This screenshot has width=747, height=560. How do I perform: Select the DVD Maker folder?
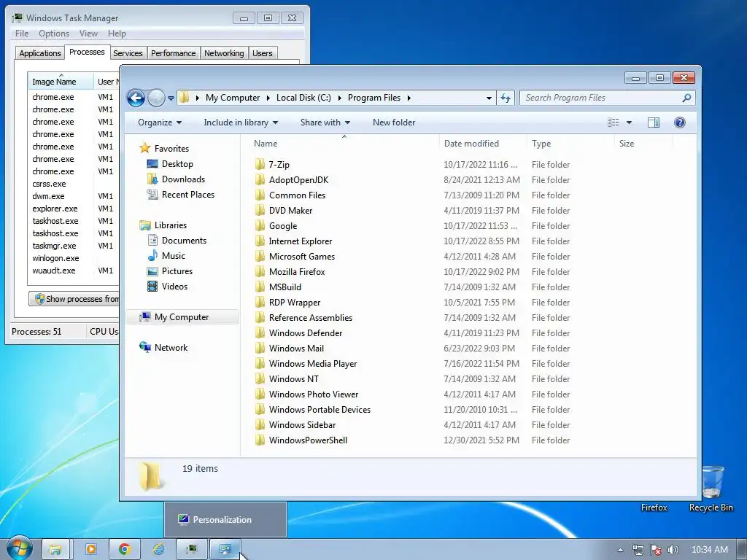point(290,211)
